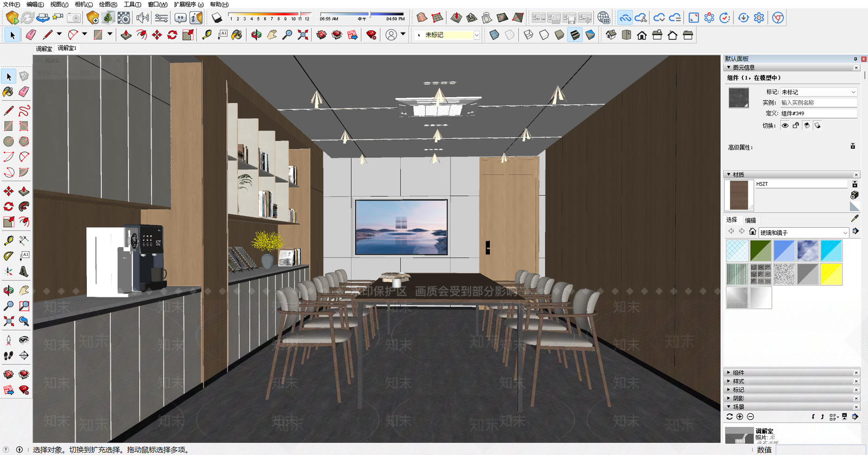Toggle the entity visibility eye icon
The width and height of the screenshot is (868, 455).
coord(785,125)
